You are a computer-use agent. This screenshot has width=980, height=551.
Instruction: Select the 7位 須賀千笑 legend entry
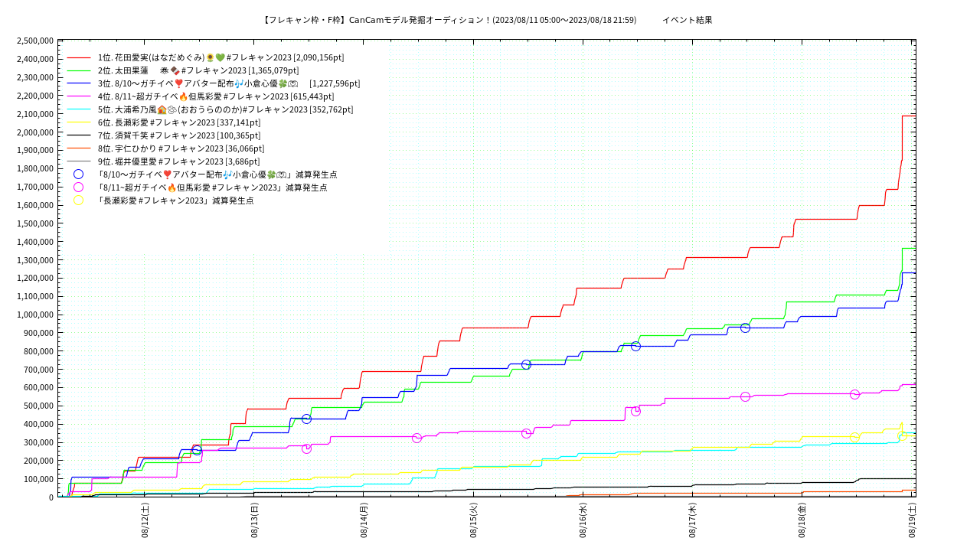click(182, 135)
